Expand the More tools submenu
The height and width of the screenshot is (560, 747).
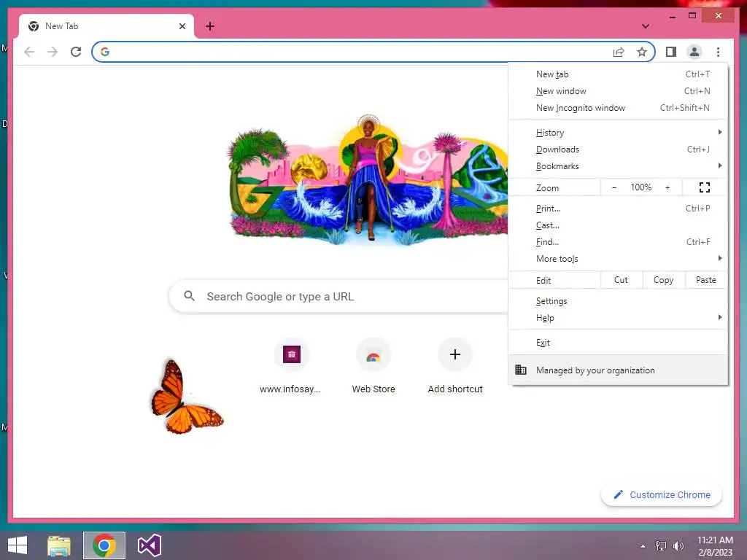pos(618,258)
